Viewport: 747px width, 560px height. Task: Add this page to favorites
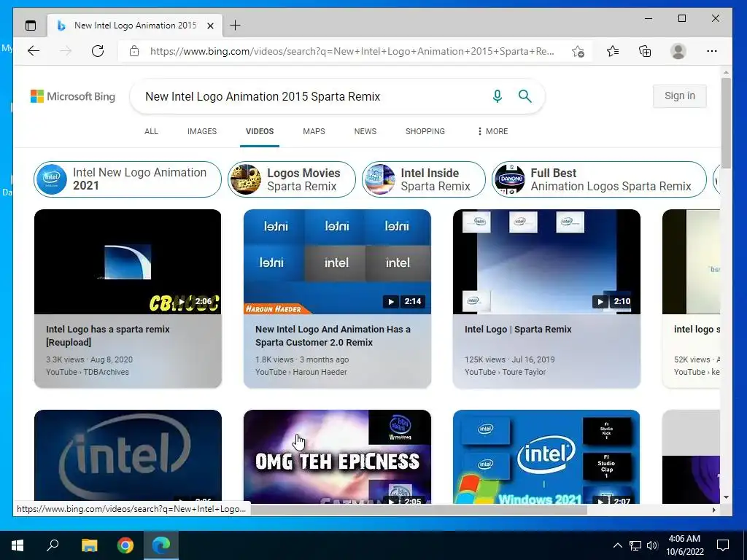point(578,51)
